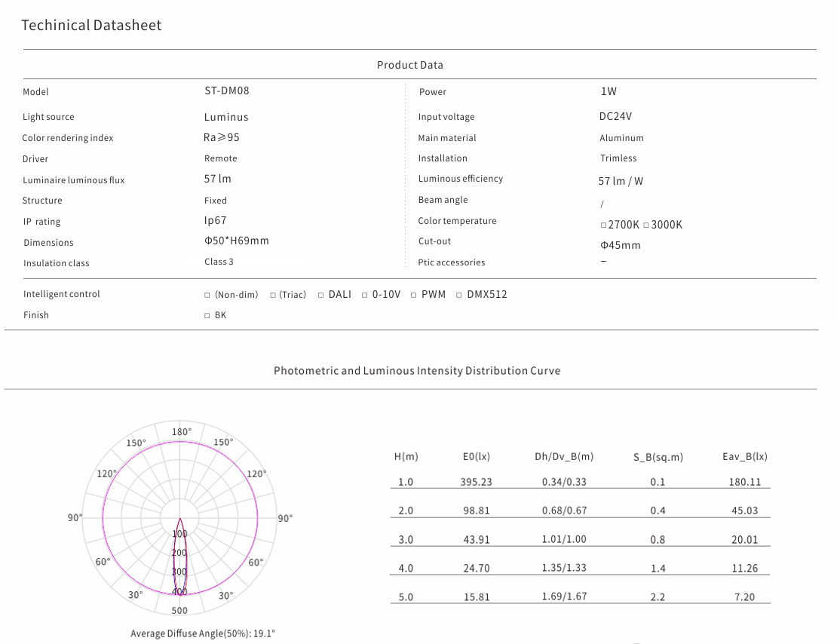Viewport: 840px width, 644px height.
Task: Click the Average Diffuse Angle caption
Action: (x=203, y=633)
